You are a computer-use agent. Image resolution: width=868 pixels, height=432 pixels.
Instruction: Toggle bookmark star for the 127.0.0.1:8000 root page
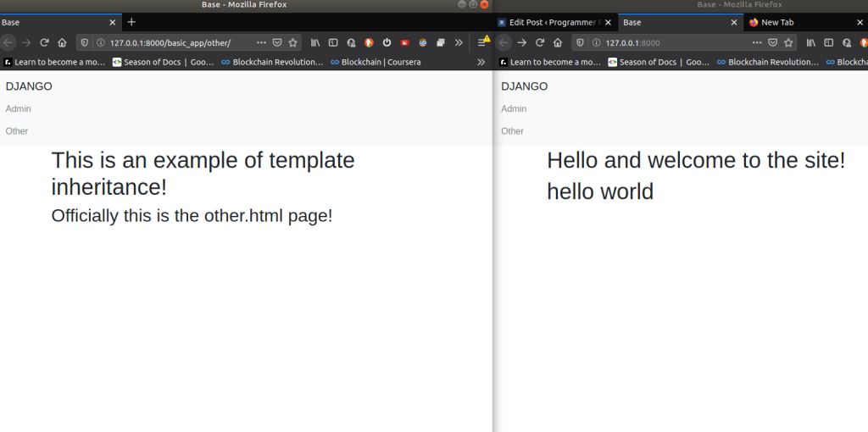(788, 42)
